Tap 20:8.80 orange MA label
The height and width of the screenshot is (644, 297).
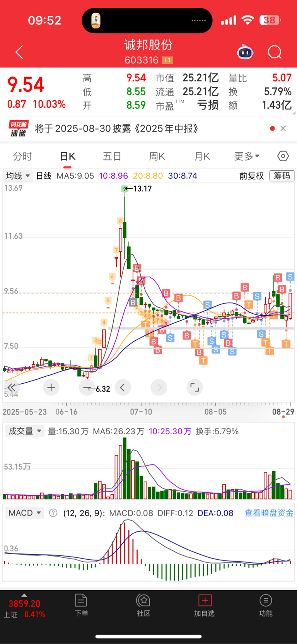[148, 176]
